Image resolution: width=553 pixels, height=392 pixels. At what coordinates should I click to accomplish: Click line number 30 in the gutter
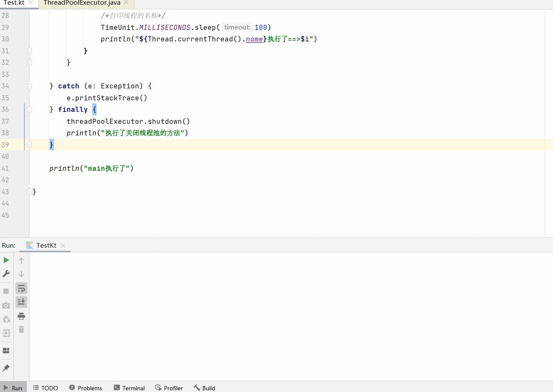point(5,39)
